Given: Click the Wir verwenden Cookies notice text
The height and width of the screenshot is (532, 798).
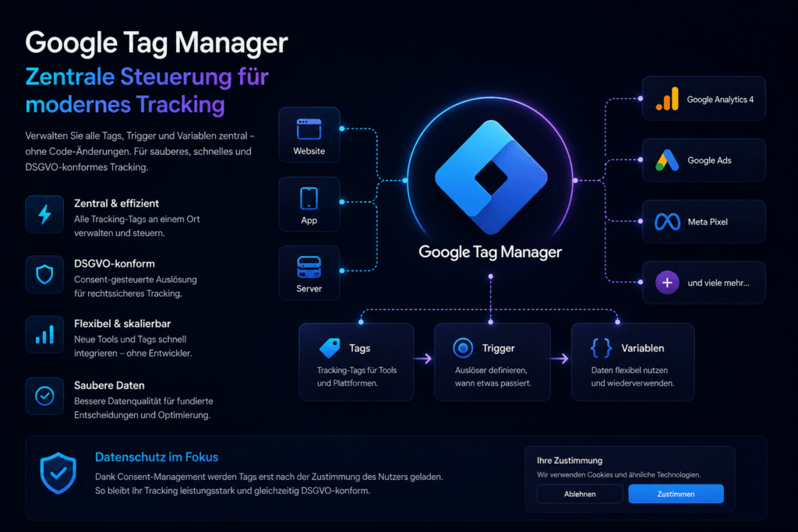Looking at the screenshot, I should point(619,474).
